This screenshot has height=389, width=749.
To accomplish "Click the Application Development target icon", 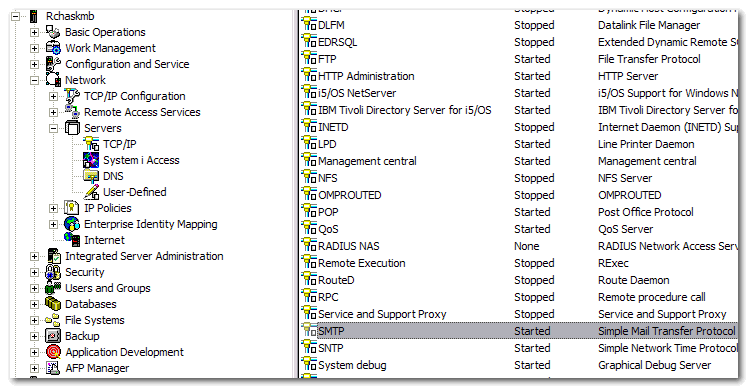I will click(x=53, y=352).
